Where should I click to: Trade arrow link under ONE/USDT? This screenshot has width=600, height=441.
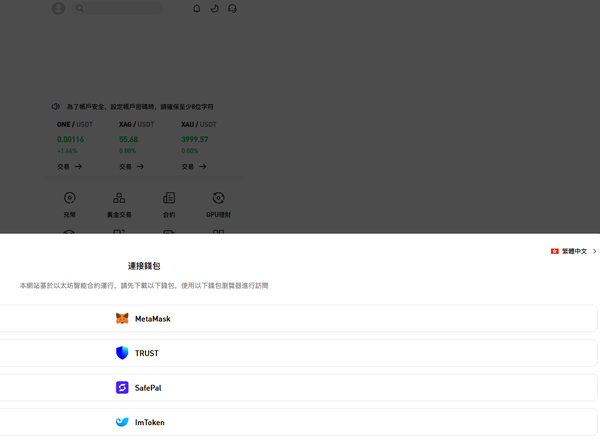[x=70, y=167]
